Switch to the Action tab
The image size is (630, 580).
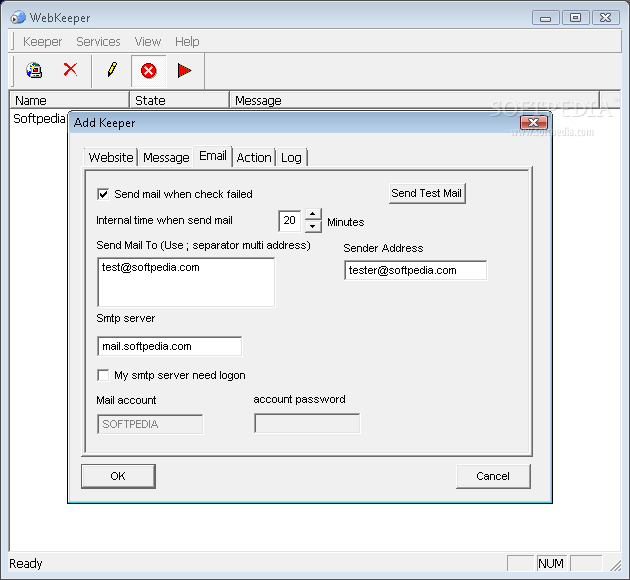254,157
